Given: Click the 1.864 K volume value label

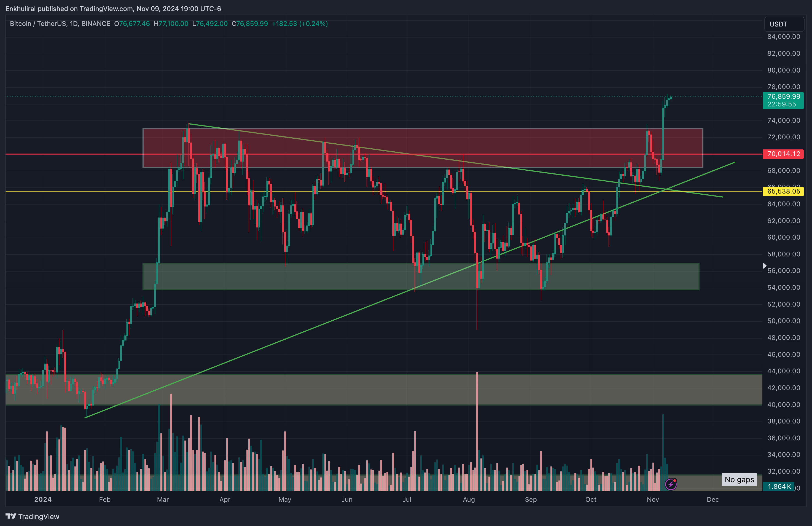Looking at the screenshot, I should tap(779, 486).
